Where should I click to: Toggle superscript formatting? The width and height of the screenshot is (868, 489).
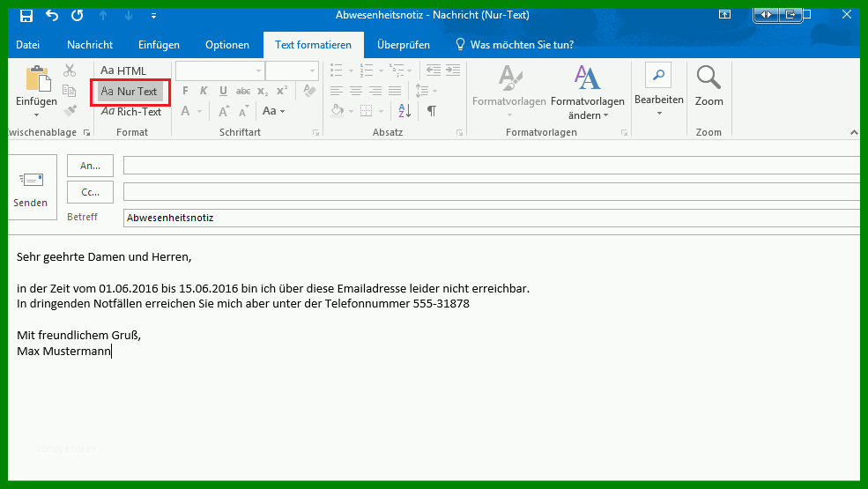coord(282,91)
